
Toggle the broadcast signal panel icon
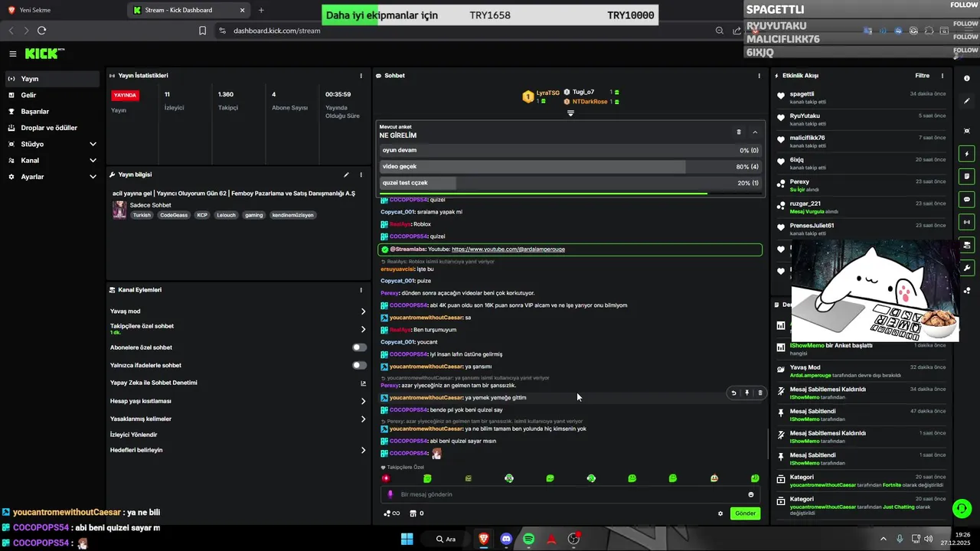[967, 222]
